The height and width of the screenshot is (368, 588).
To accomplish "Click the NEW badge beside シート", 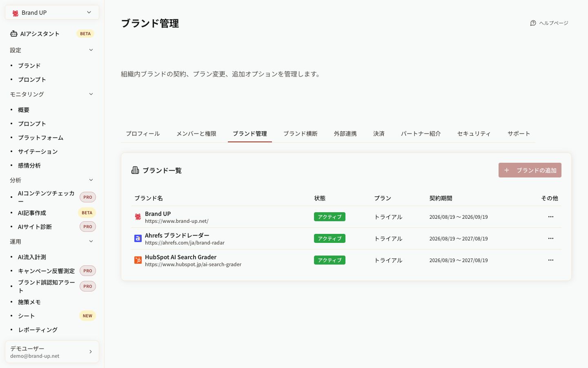I will (x=87, y=316).
